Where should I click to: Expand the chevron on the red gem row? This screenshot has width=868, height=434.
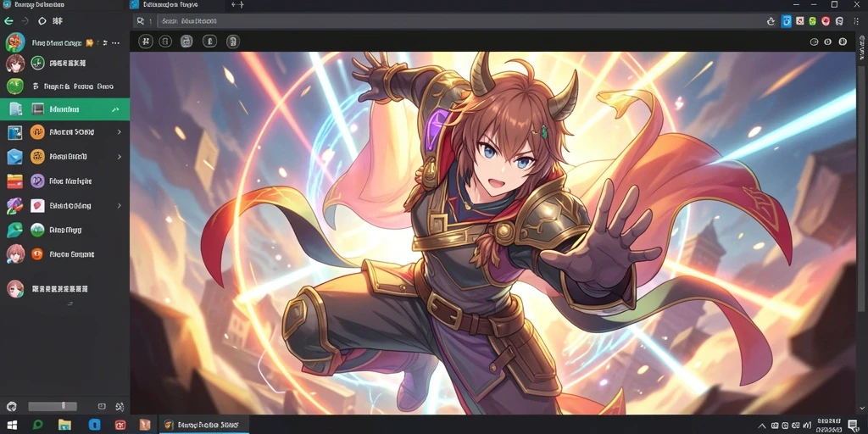[119, 205]
